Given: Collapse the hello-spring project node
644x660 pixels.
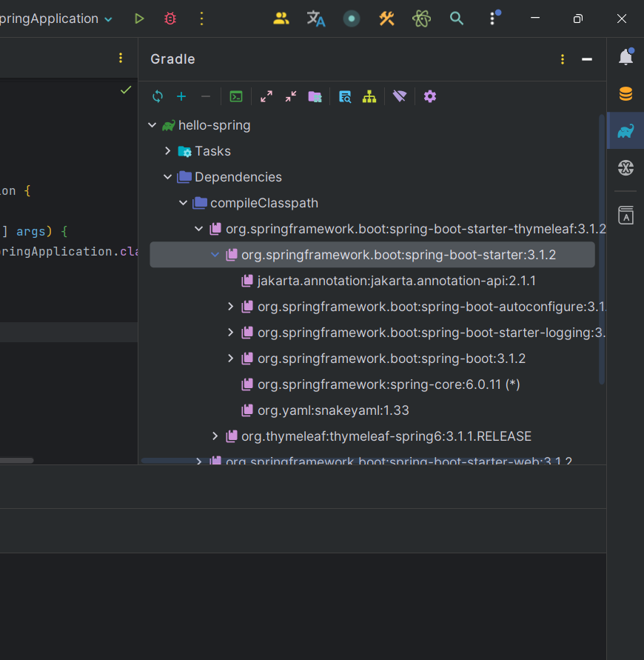Looking at the screenshot, I should click(152, 125).
